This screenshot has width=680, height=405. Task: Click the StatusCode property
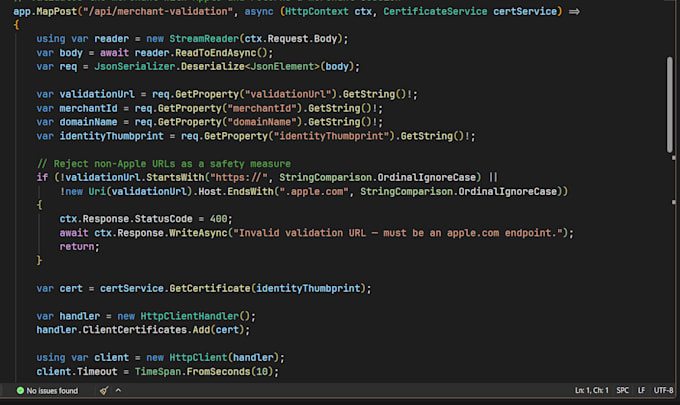(163, 219)
